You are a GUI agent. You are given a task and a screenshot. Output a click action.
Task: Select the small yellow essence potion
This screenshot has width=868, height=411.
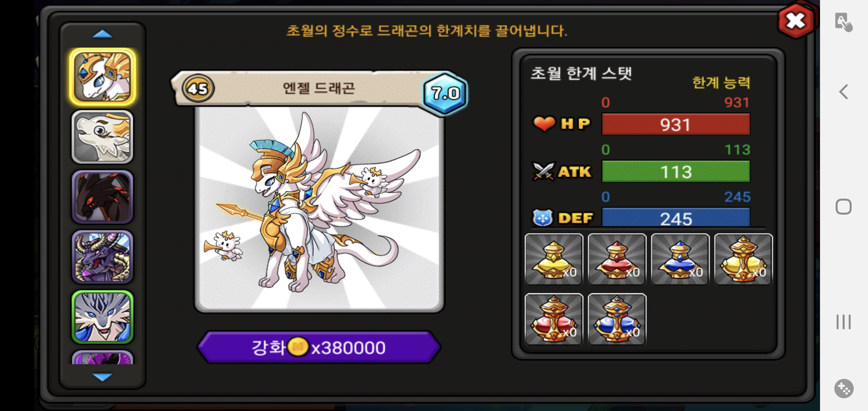tap(554, 259)
